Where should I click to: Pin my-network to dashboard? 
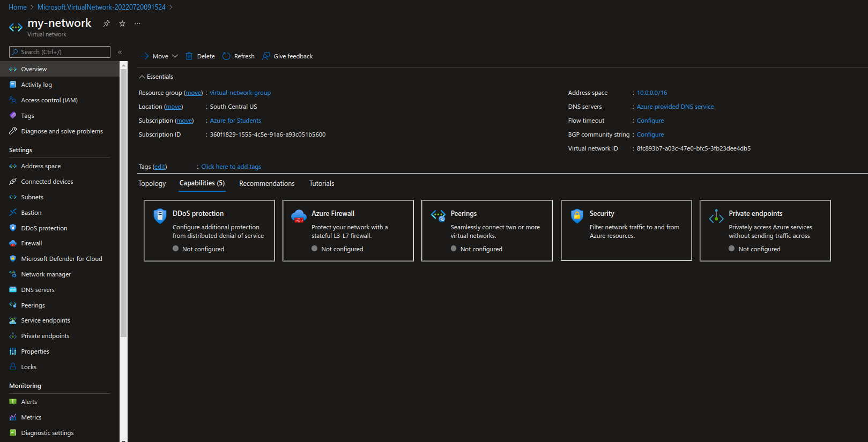click(107, 24)
